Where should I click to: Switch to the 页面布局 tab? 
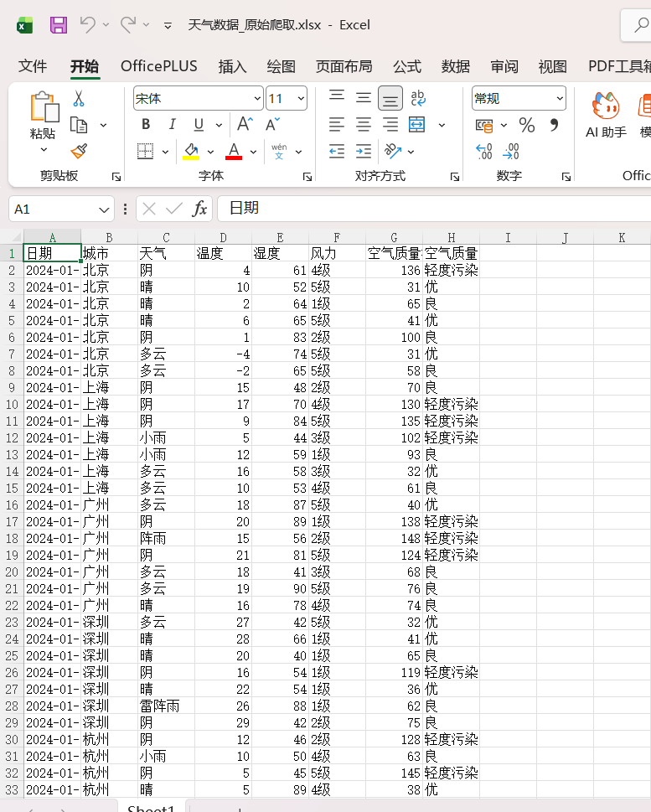pyautogui.click(x=344, y=66)
